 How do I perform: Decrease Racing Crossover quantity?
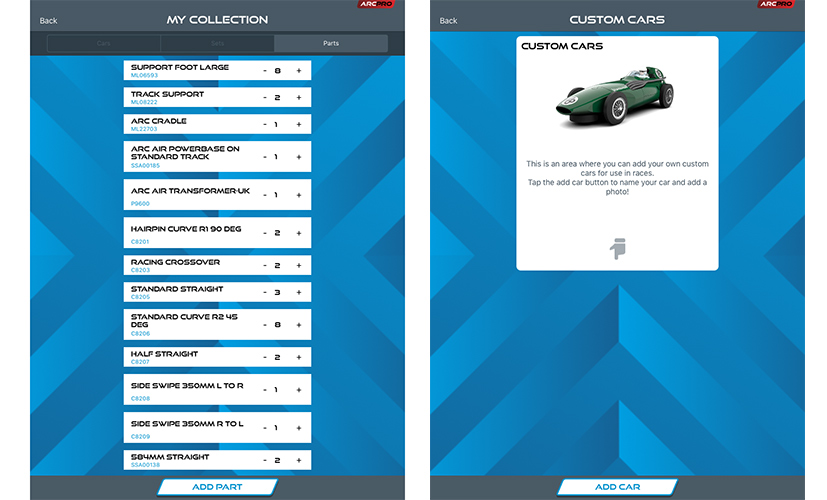click(265, 266)
